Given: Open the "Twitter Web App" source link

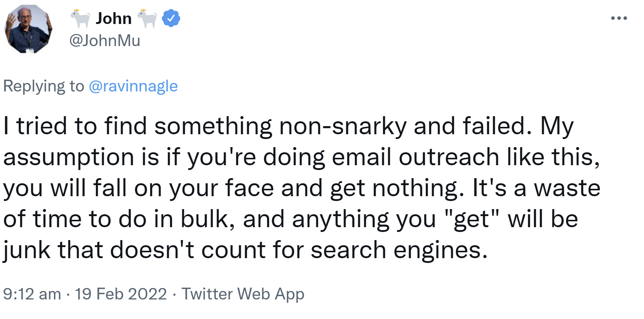Looking at the screenshot, I should pyautogui.click(x=243, y=294).
